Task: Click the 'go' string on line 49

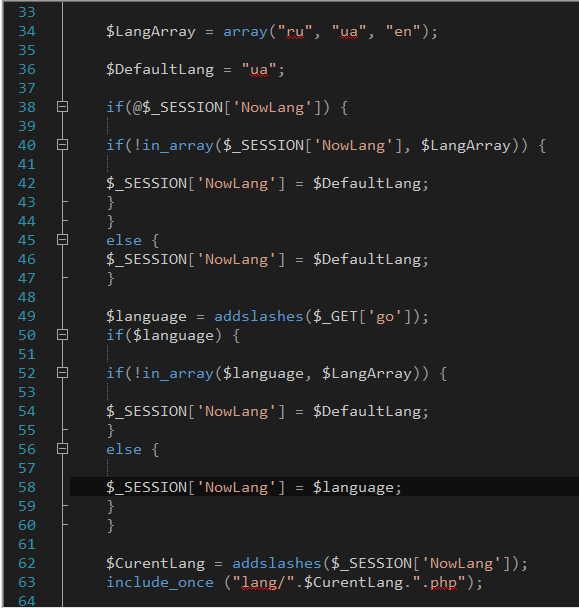Action: click(385, 317)
